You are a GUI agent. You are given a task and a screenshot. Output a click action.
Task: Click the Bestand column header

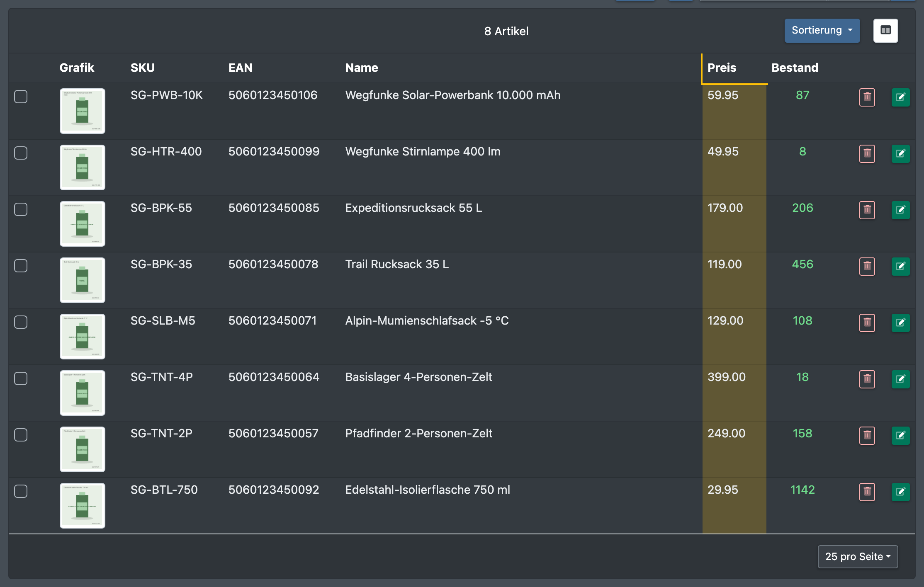[795, 68]
